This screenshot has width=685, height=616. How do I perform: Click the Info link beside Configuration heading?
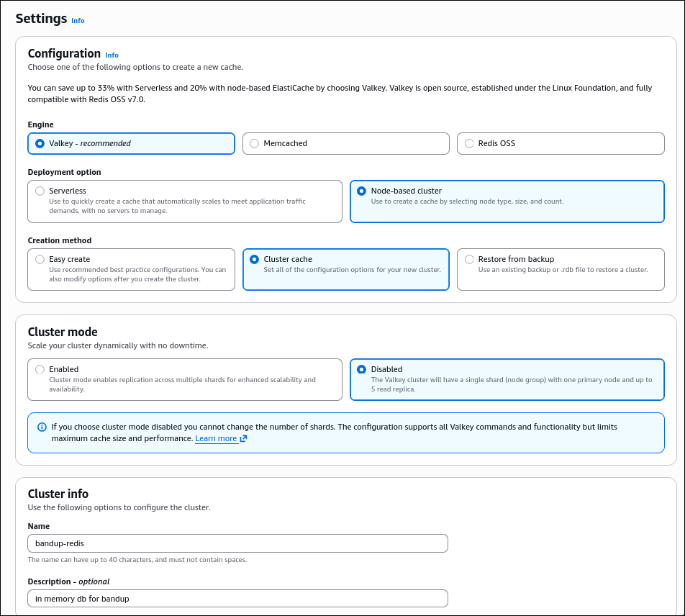112,54
